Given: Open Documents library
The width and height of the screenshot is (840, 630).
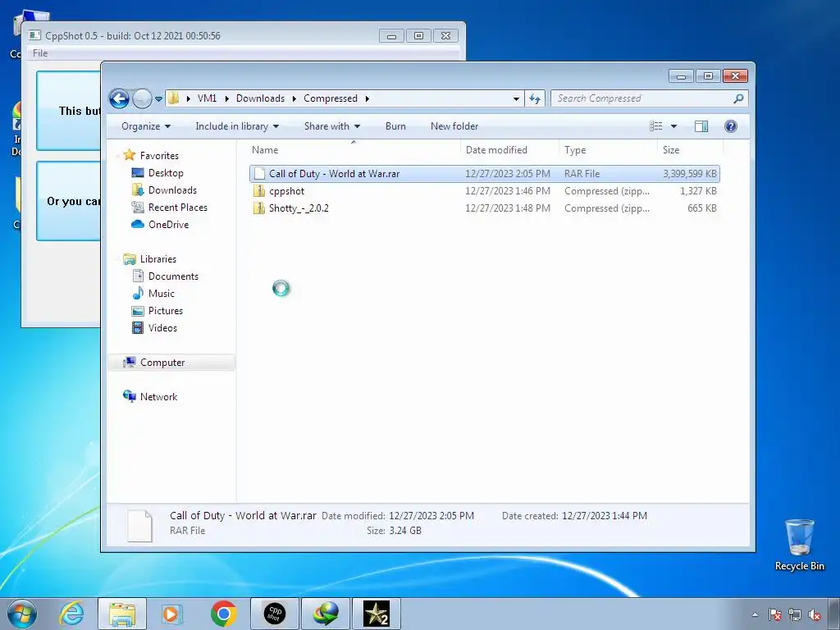Looking at the screenshot, I should coord(173,276).
